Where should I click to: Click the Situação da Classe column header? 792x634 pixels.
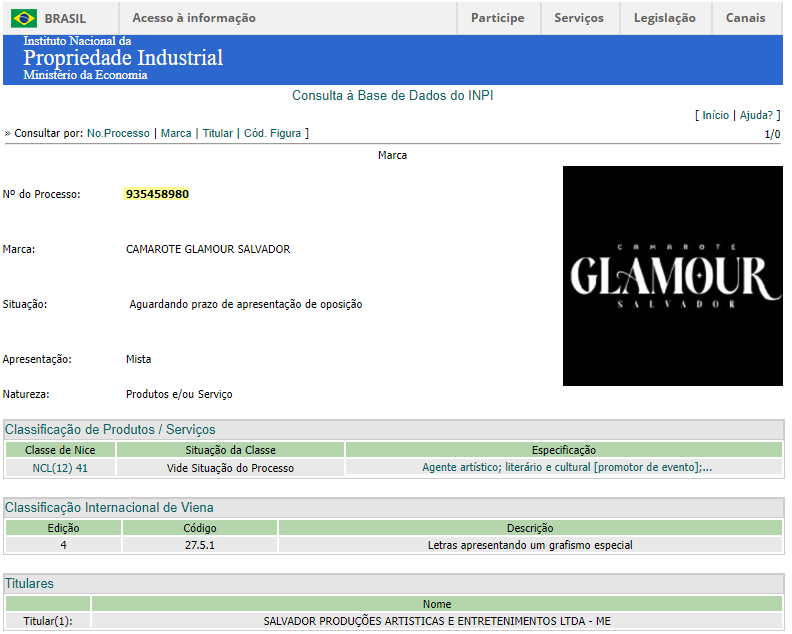230,450
